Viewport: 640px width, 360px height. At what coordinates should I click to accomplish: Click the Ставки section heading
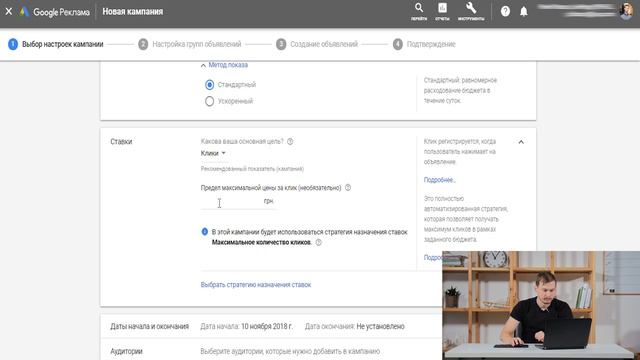[x=121, y=142]
